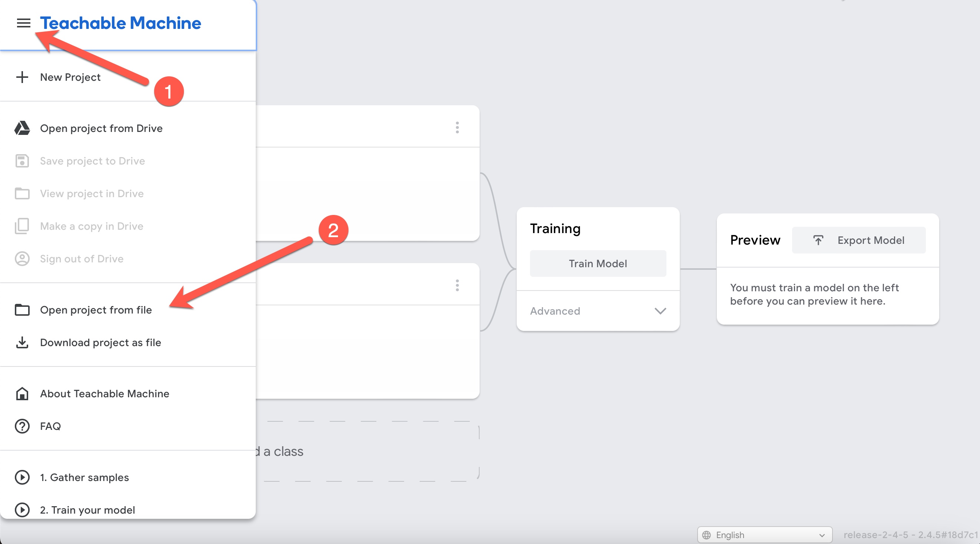Click the download icon for Download project
This screenshot has width=980, height=544.
click(x=22, y=342)
